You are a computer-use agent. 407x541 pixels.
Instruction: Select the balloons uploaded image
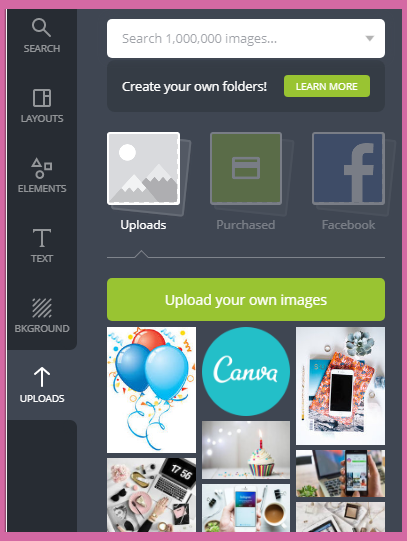[151, 390]
